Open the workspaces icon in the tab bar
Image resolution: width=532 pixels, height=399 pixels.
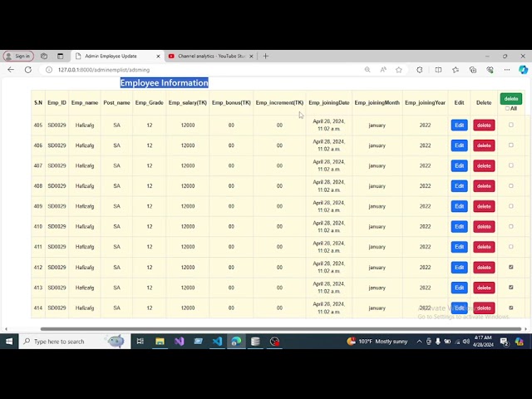44,56
